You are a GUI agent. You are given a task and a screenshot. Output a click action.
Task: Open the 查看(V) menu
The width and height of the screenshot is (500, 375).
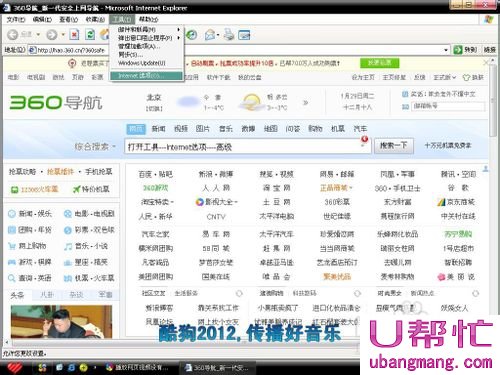68,19
